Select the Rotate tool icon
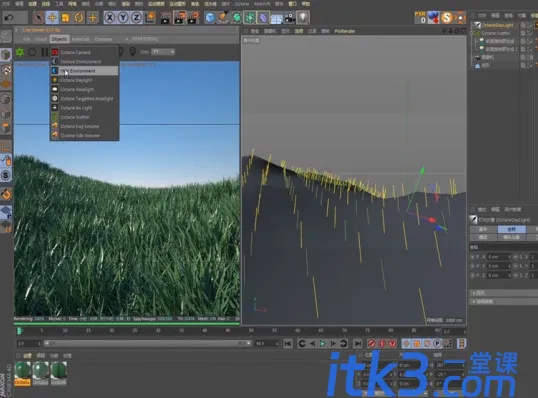The width and height of the screenshot is (538, 398). coord(79,17)
